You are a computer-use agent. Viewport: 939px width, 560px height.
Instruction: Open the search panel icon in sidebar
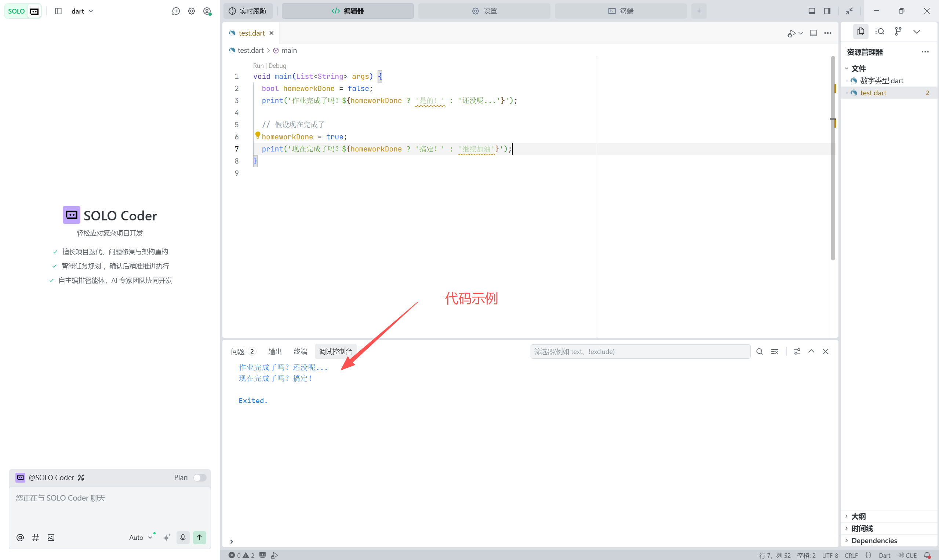pyautogui.click(x=879, y=32)
